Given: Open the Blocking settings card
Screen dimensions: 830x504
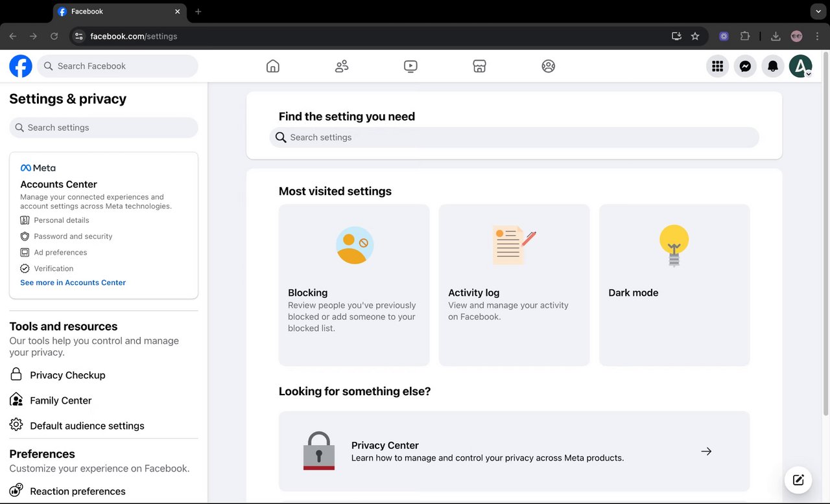Looking at the screenshot, I should click(x=354, y=285).
